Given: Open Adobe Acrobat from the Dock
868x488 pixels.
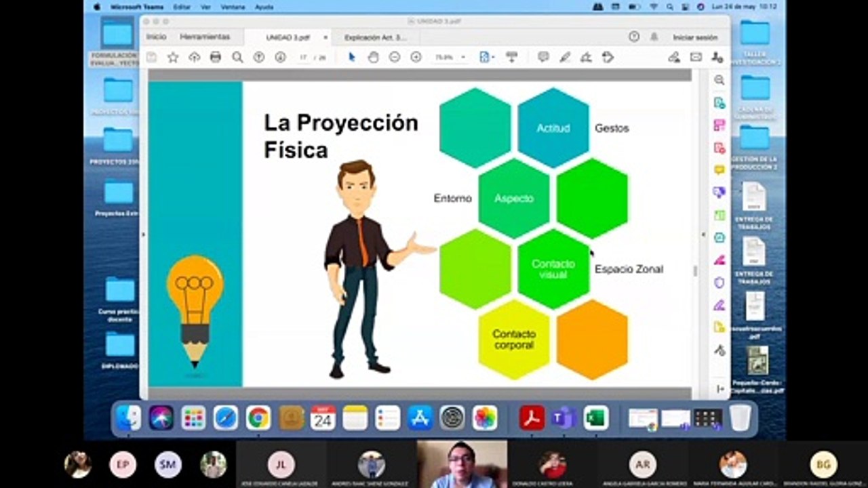Looking at the screenshot, I should point(532,418).
